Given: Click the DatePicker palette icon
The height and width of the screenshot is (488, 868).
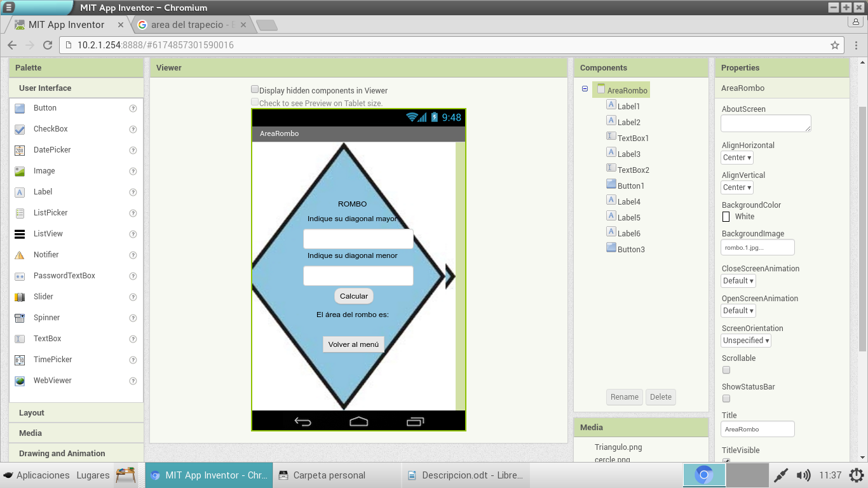Looking at the screenshot, I should click(20, 150).
